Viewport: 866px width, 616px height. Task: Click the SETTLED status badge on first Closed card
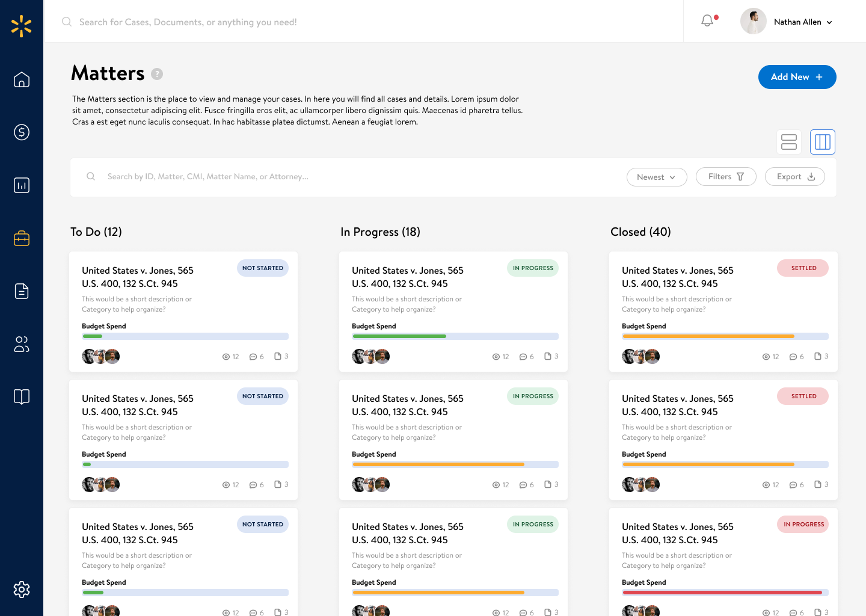[x=803, y=268]
